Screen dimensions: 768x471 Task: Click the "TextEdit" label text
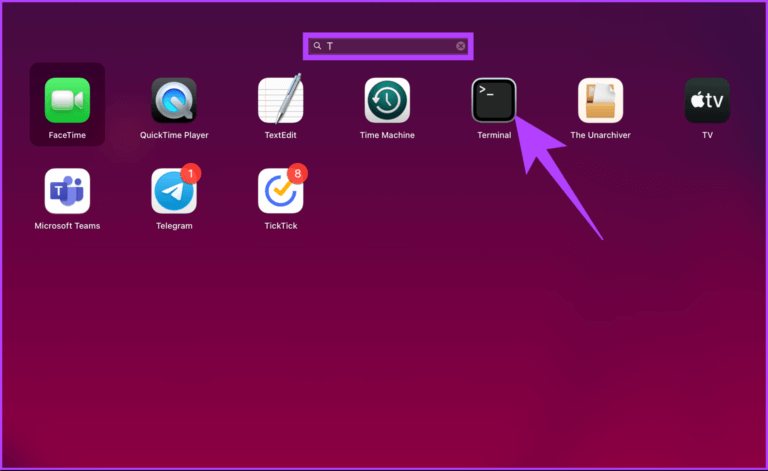click(281, 135)
